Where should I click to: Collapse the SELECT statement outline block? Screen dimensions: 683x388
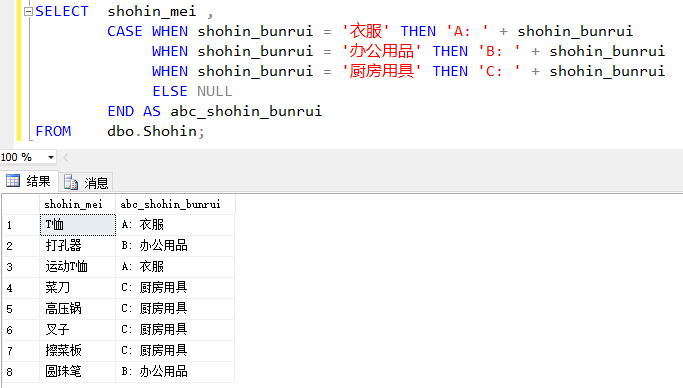28,12
